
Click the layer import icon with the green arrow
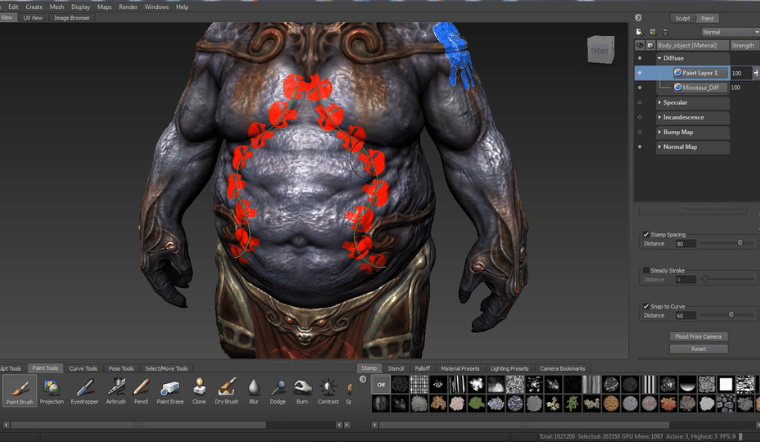[653, 32]
